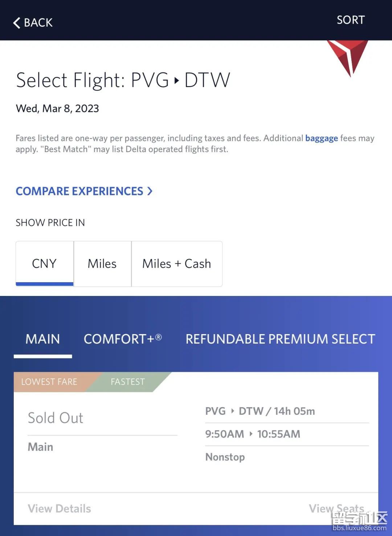Click the LOWEST FARE badge
Image resolution: width=392 pixels, height=536 pixels.
[49, 382]
